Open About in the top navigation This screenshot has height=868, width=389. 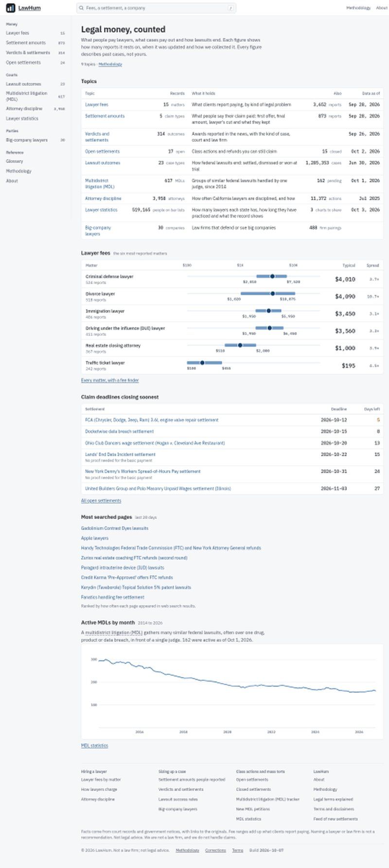(x=382, y=8)
